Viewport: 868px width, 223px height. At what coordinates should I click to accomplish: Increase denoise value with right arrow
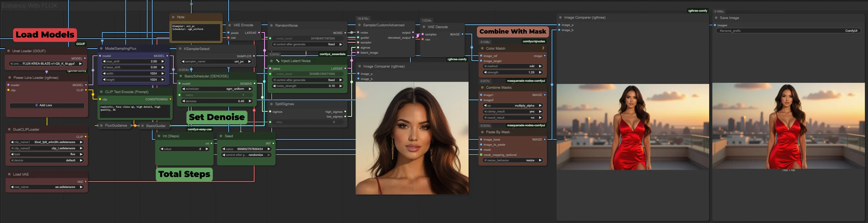[x=250, y=101]
